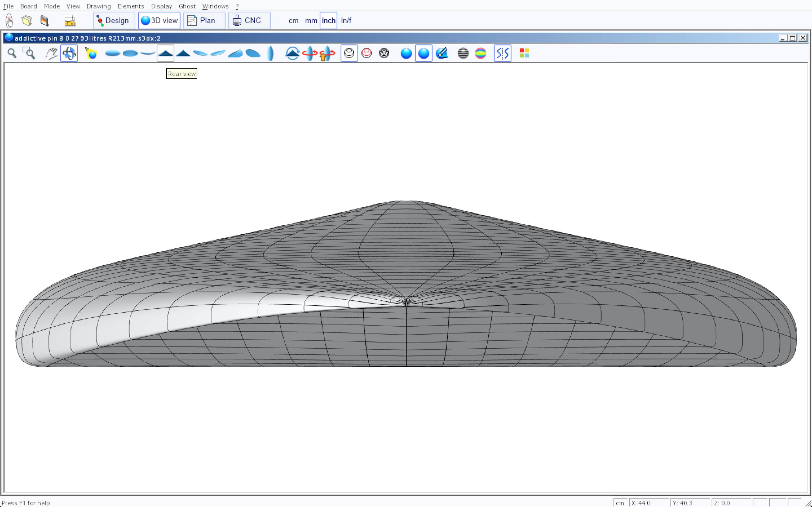Switch to Design mode
Image resolution: width=812 pixels, height=507 pixels.
click(x=114, y=21)
